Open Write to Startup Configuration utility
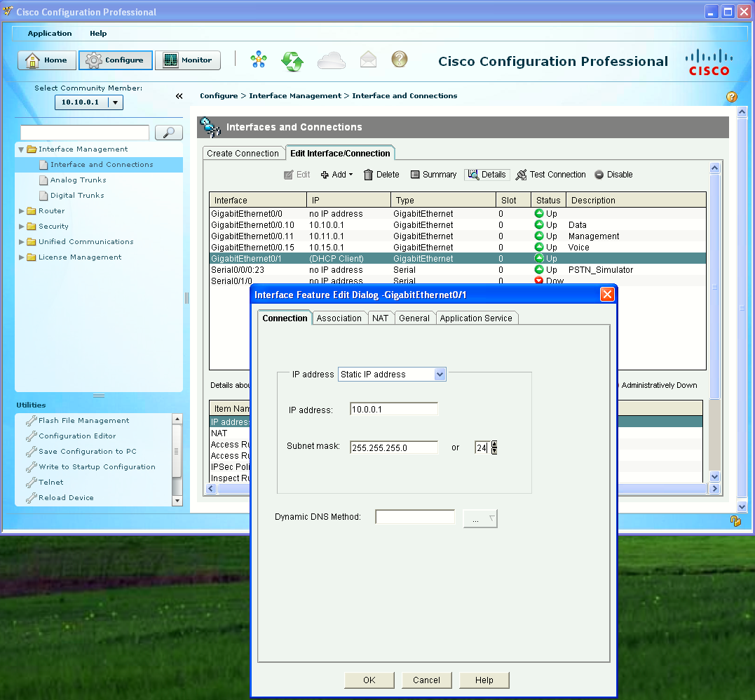Viewport: 755px width, 700px height. coord(97,467)
